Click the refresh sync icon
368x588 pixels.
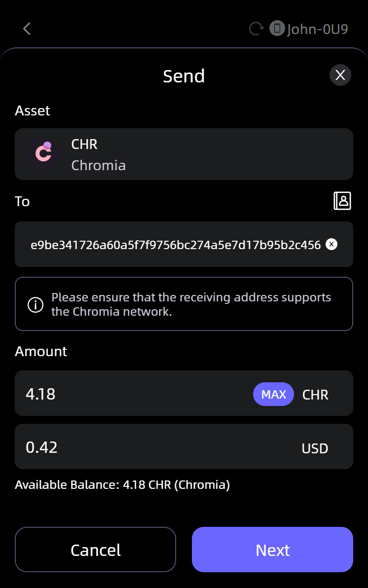tap(256, 29)
